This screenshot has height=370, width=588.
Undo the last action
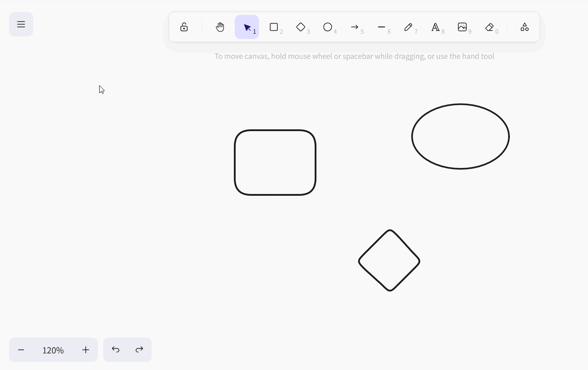116,350
